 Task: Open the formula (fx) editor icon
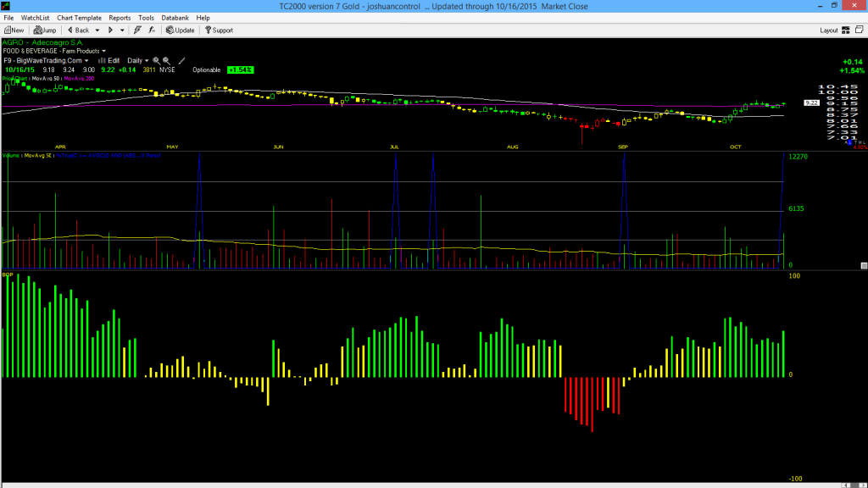point(152,30)
